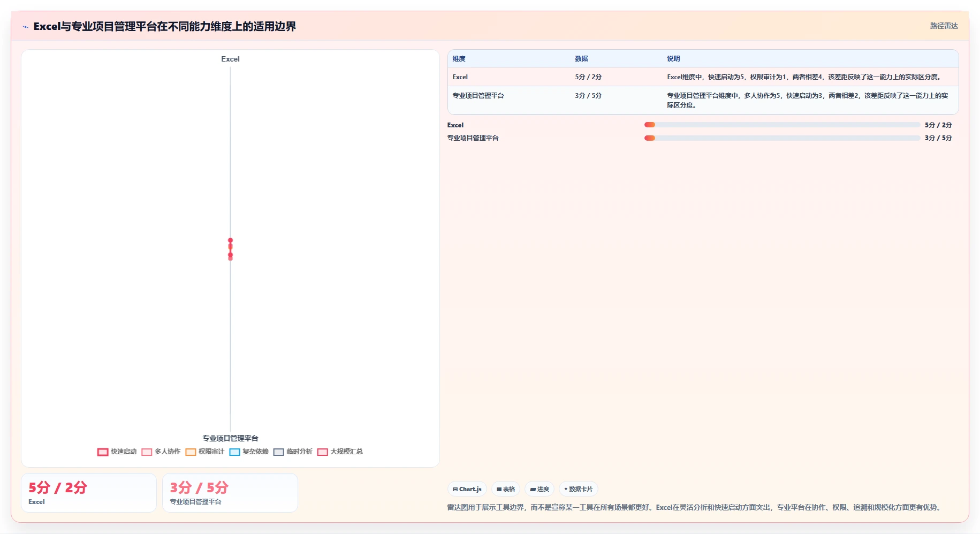Click the 数据卡片 tag chip
The image size is (980, 534).
[x=578, y=489]
